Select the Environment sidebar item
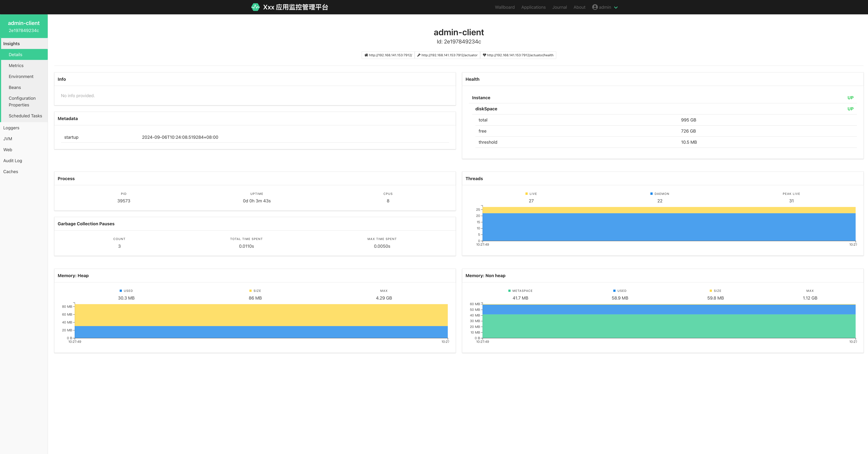This screenshot has width=868, height=454. (21, 76)
